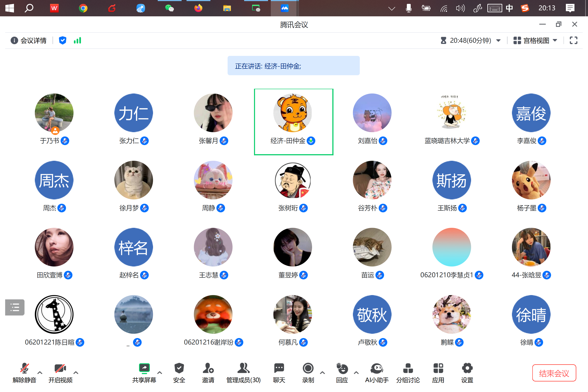Click the 腾讯会议 taskbar app icon
The image size is (588, 392).
point(285,8)
